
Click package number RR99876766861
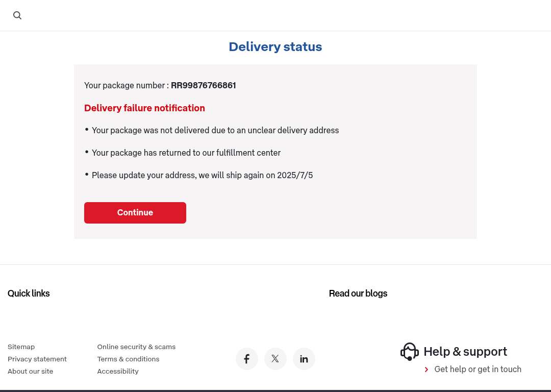(x=203, y=86)
